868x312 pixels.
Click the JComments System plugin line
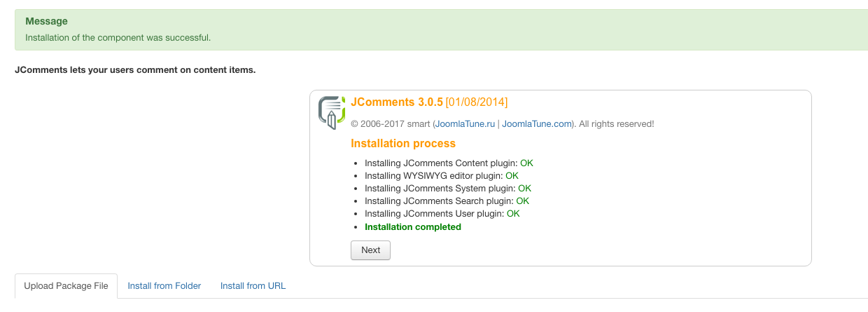click(440, 189)
